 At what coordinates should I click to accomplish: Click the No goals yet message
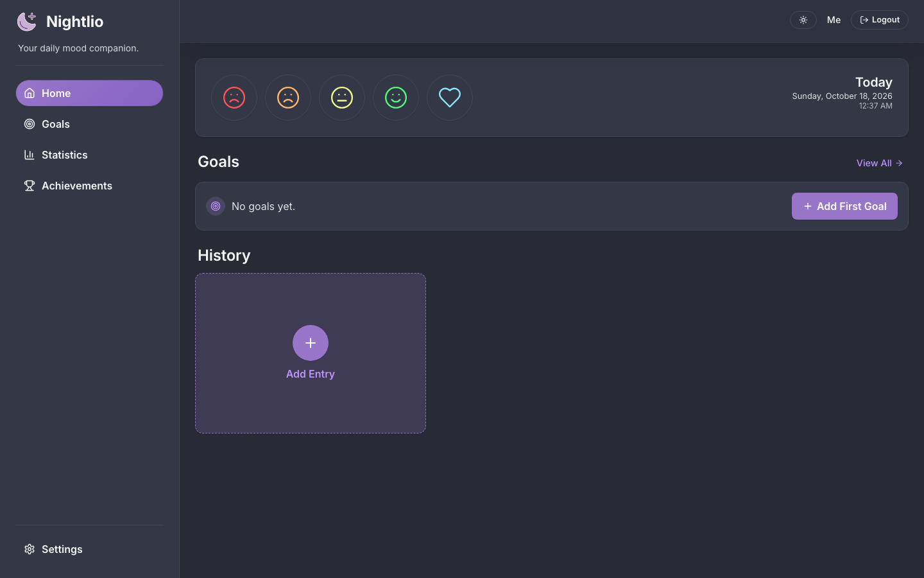click(263, 206)
